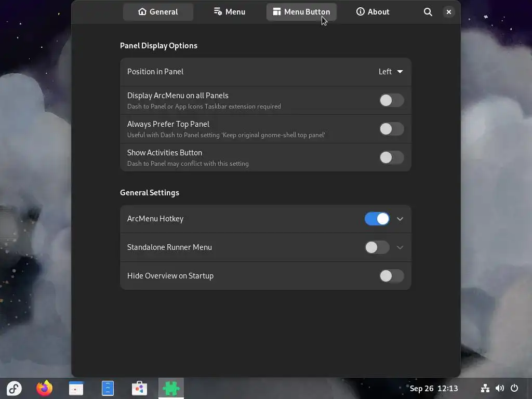Click the search magnifier icon

(x=428, y=12)
